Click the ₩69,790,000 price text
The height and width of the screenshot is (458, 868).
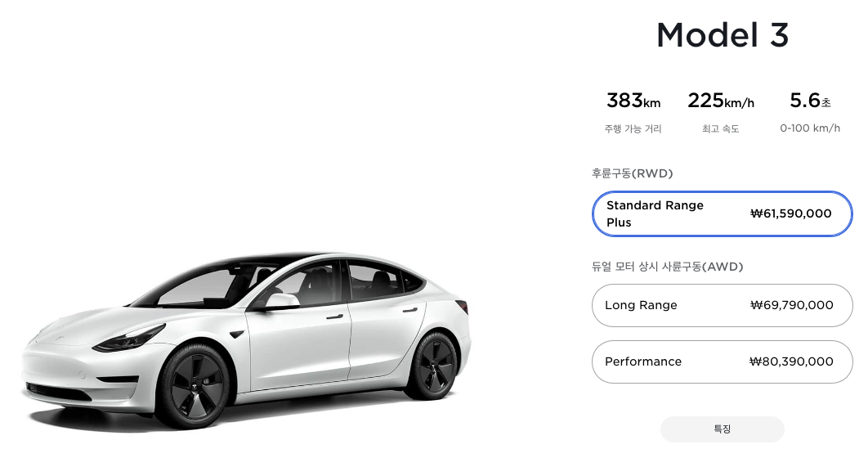(x=792, y=305)
